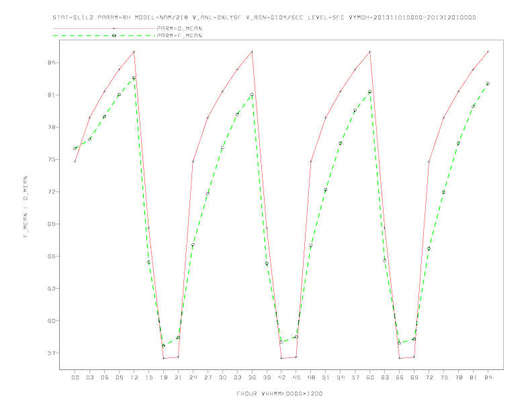Click x-axis tick label 39
The height and width of the screenshot is (411, 532).
coord(267,377)
